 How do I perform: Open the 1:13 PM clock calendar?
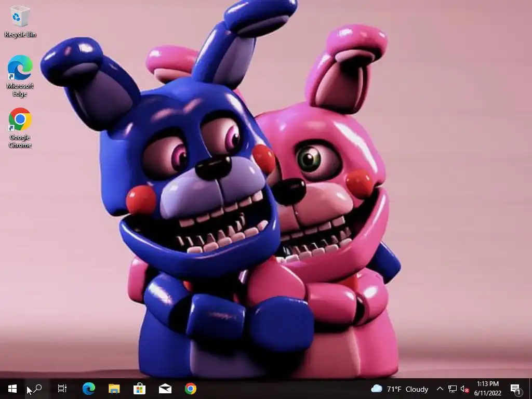488,389
